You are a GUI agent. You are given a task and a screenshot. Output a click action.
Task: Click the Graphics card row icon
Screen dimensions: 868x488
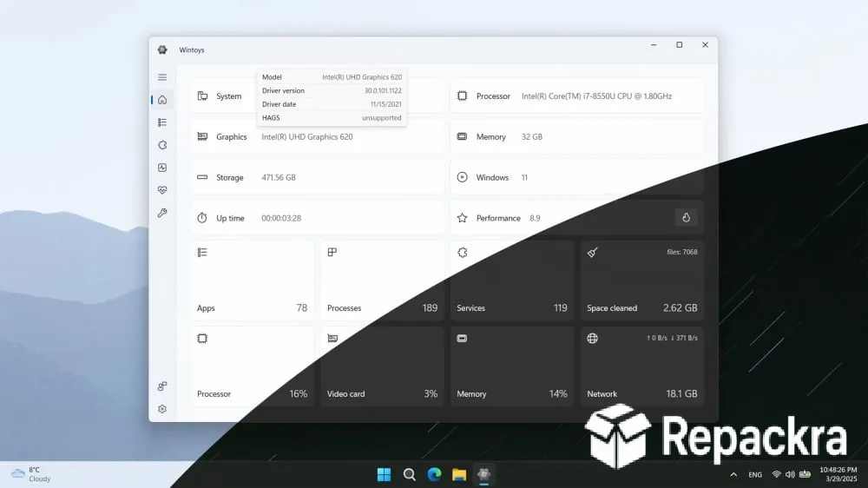pyautogui.click(x=202, y=136)
